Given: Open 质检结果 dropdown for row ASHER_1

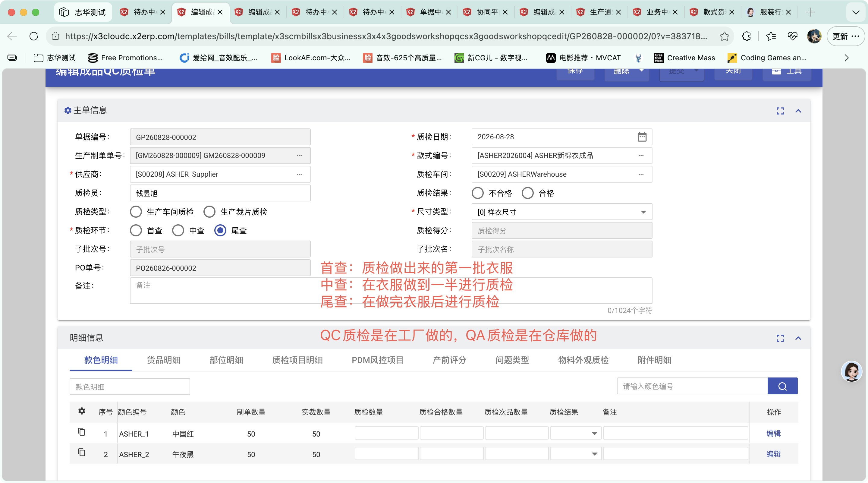Looking at the screenshot, I should [x=576, y=433].
